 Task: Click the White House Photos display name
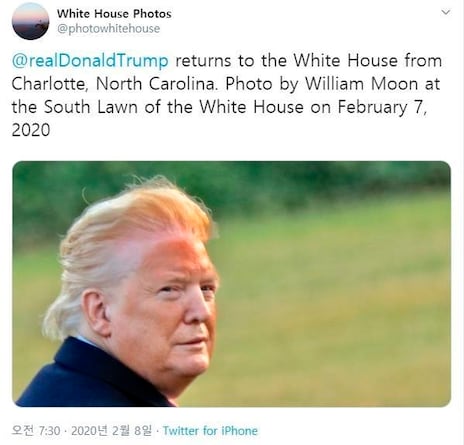coord(114,14)
